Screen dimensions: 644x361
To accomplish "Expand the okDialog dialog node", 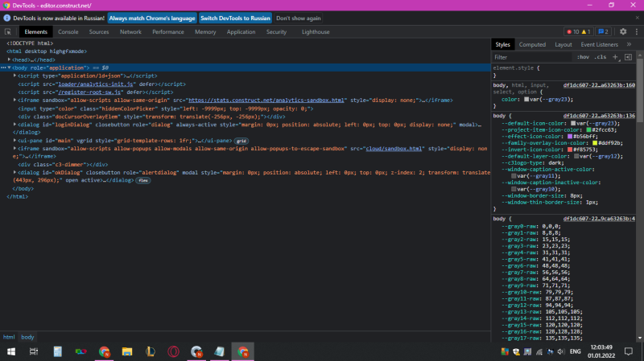I will (14, 172).
